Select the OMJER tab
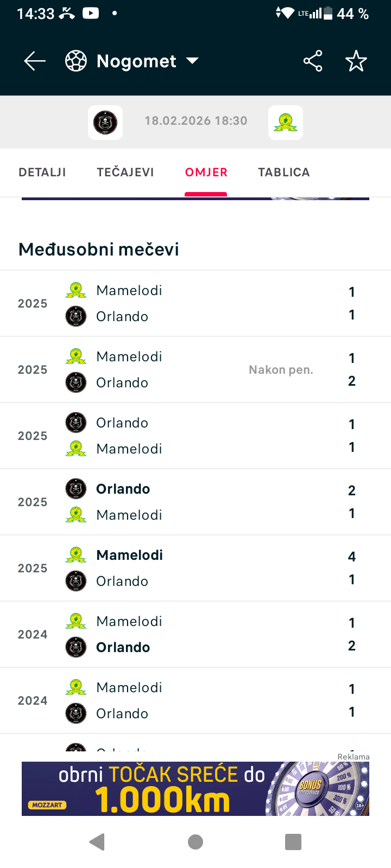Image resolution: width=391 pixels, height=868 pixels. 206,173
